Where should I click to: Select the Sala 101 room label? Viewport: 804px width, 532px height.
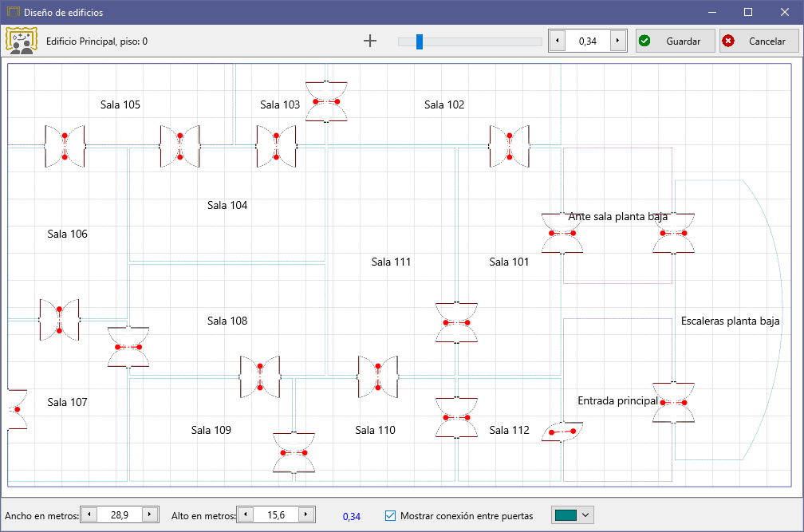[509, 262]
